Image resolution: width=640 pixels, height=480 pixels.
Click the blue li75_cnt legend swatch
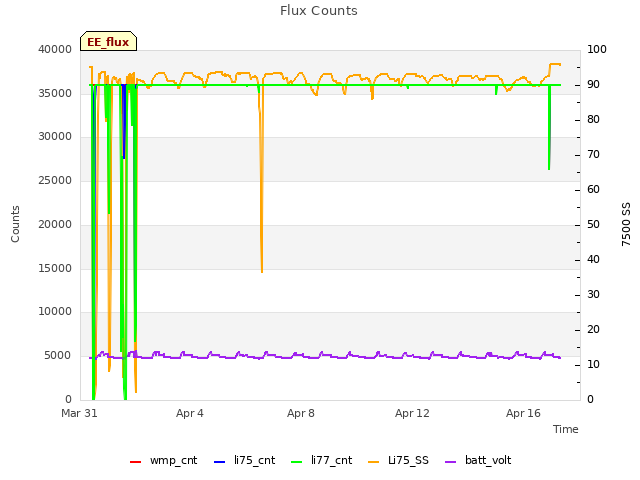220,462
